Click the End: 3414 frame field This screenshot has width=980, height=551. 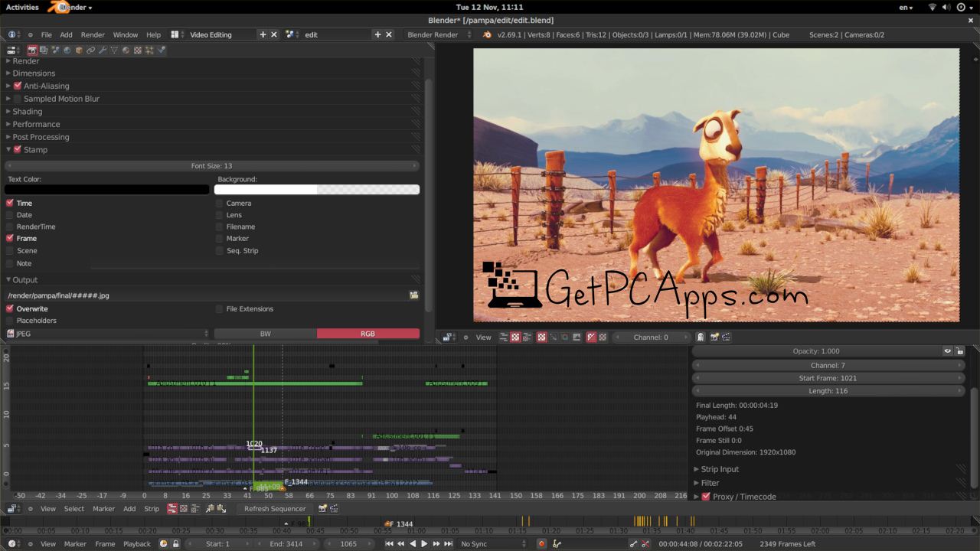[x=287, y=544]
